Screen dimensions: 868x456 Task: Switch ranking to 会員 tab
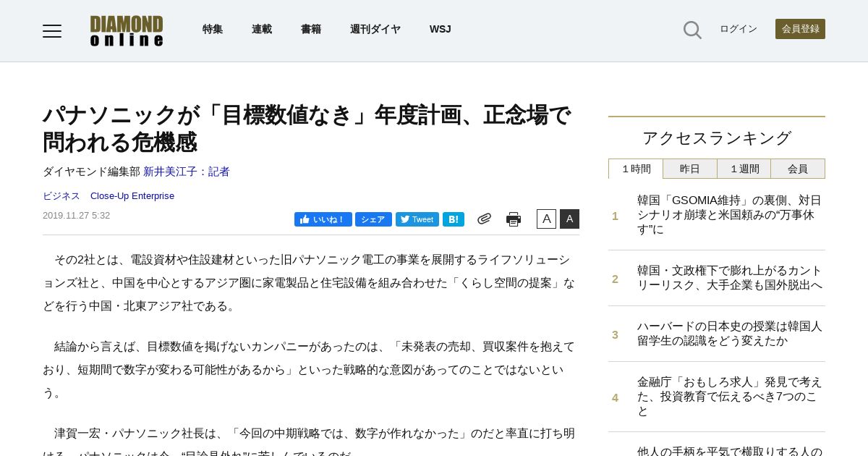[x=798, y=169]
